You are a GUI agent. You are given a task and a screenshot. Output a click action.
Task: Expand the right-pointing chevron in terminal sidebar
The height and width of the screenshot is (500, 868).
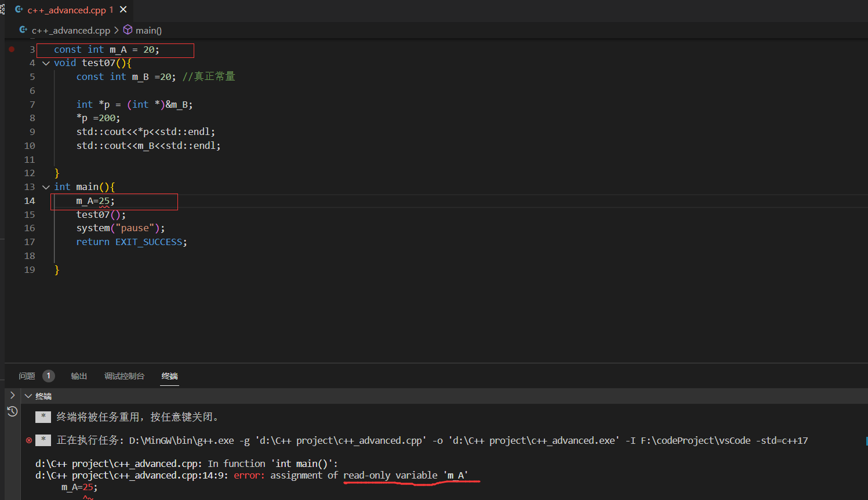point(12,395)
